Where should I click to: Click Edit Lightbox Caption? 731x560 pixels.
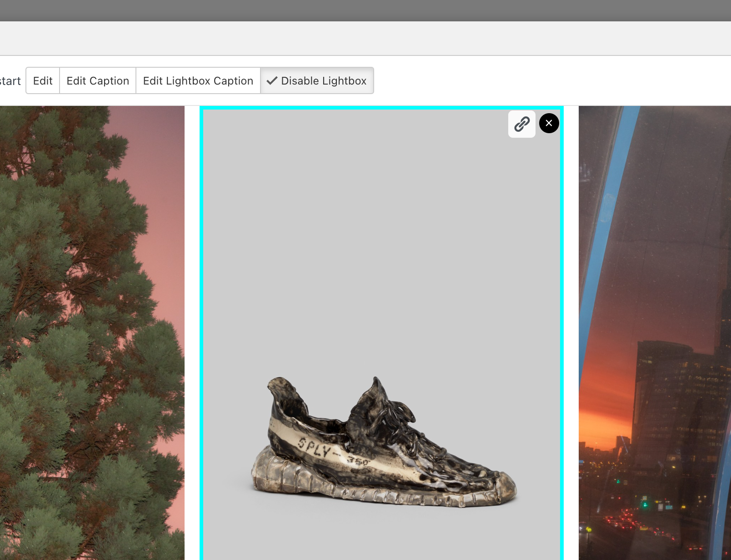[x=198, y=80]
